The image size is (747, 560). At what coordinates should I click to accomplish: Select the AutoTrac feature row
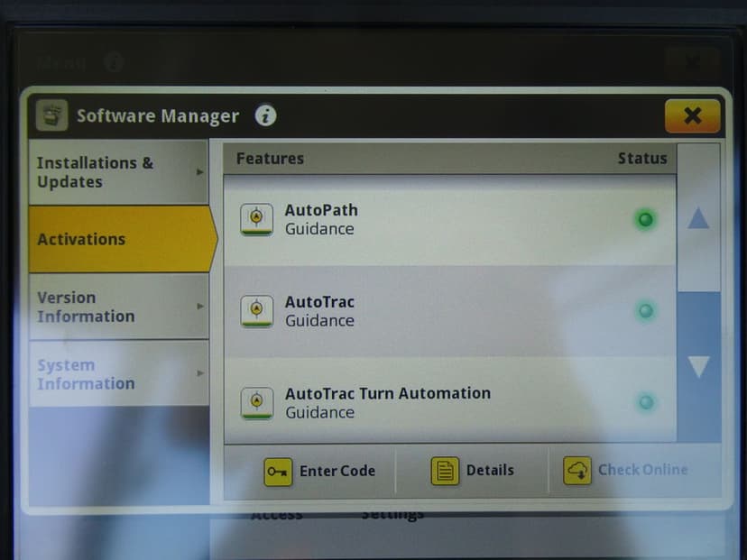click(449, 311)
